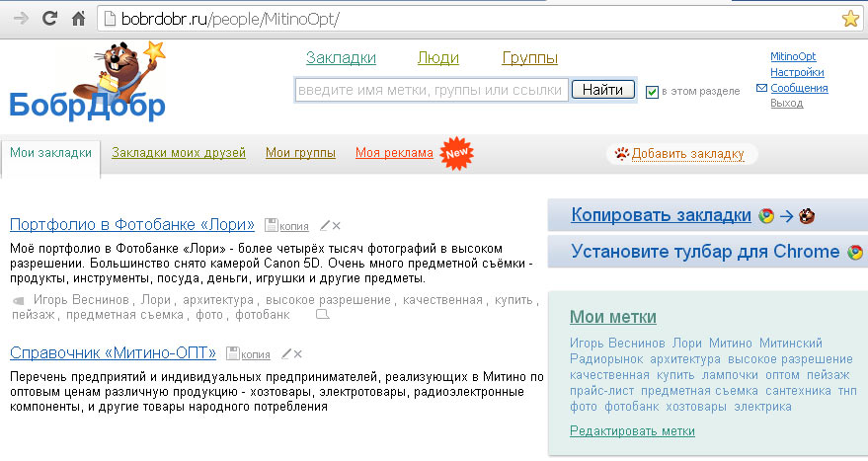Open the Сообщения link
Image resolution: width=868 pixels, height=461 pixels.
pyautogui.click(x=799, y=88)
